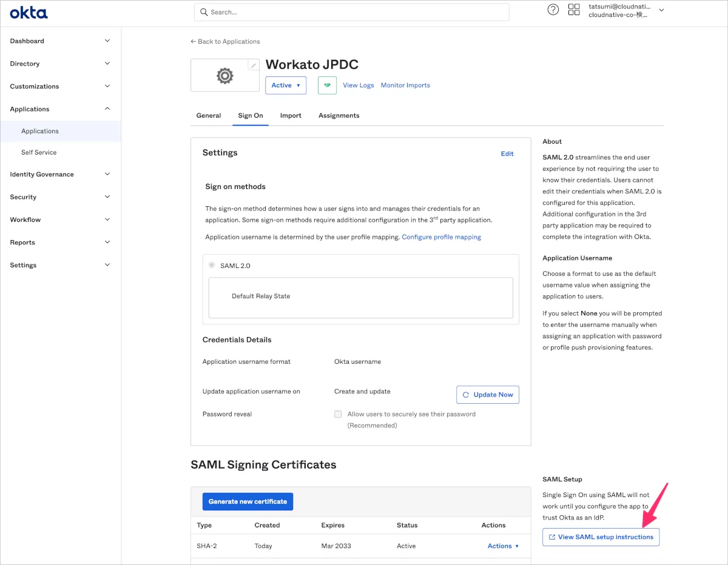Open the Active status dropdown
Screen dimensions: 728x565
click(x=285, y=85)
